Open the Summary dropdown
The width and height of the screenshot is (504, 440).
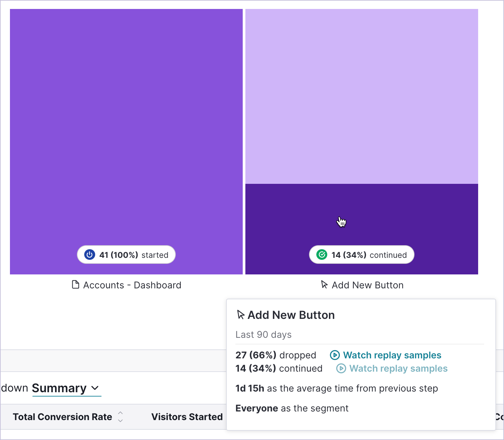[60, 388]
